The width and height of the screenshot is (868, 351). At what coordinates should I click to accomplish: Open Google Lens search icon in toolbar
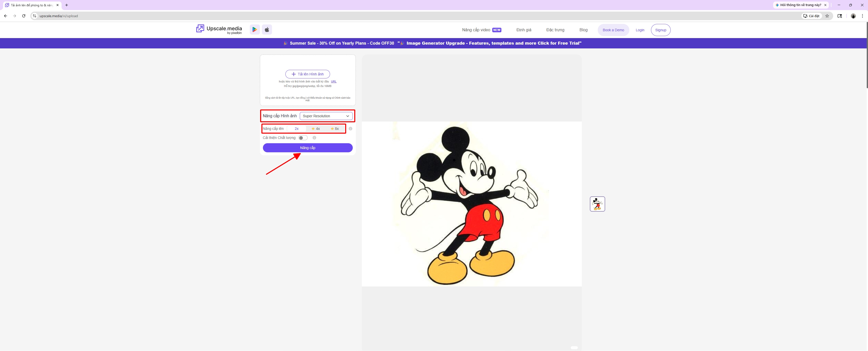click(840, 16)
